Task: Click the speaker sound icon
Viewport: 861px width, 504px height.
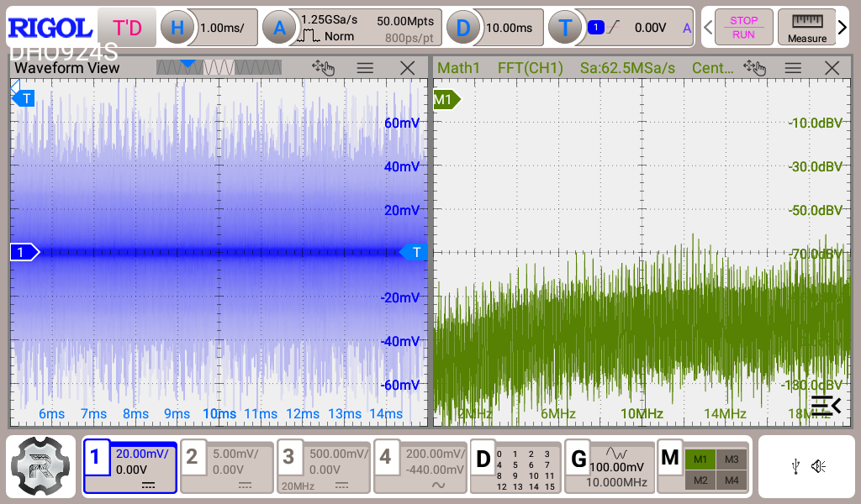Action: coord(818,467)
